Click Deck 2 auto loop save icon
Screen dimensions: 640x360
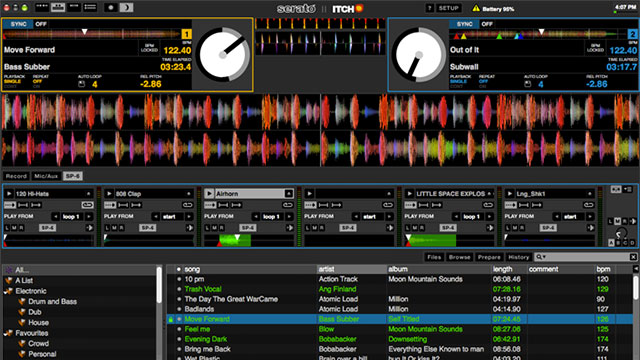528,84
